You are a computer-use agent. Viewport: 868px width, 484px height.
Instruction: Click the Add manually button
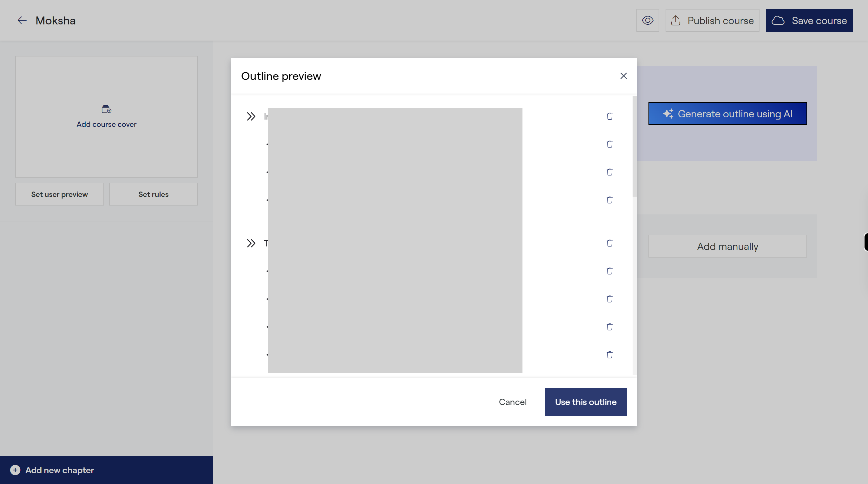[727, 245]
